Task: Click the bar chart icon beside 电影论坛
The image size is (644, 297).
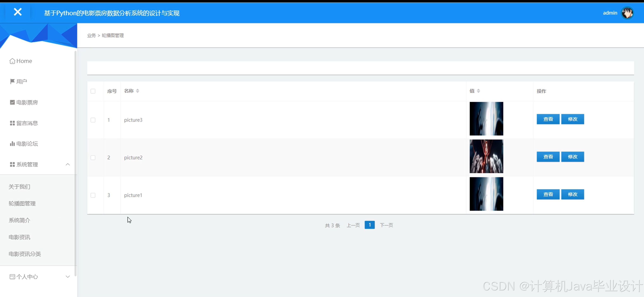Action: pyautogui.click(x=12, y=144)
